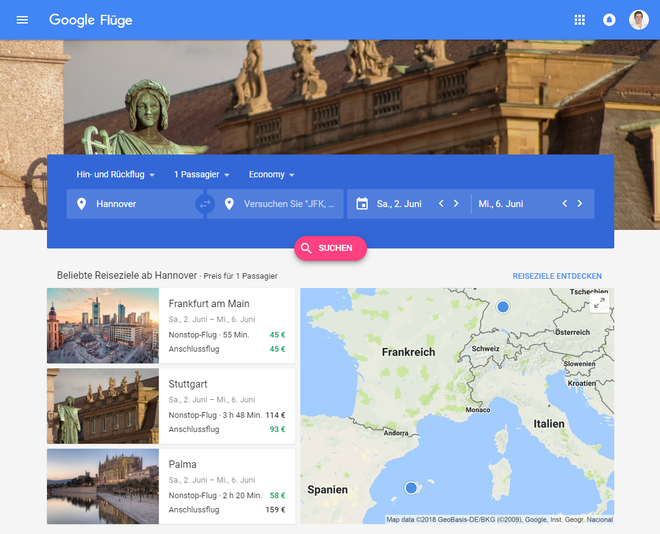Open the Stuttgart destination photo
660x534 pixels.
pyautogui.click(x=103, y=406)
